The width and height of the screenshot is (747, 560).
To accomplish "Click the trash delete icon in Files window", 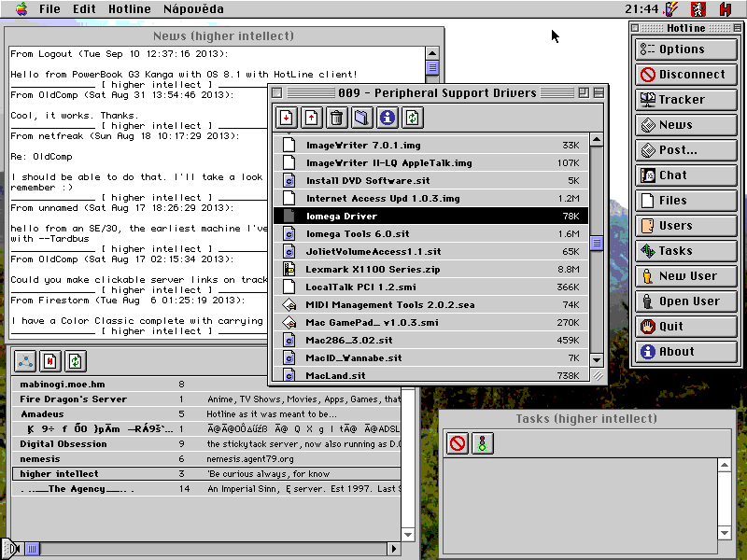I will click(337, 117).
